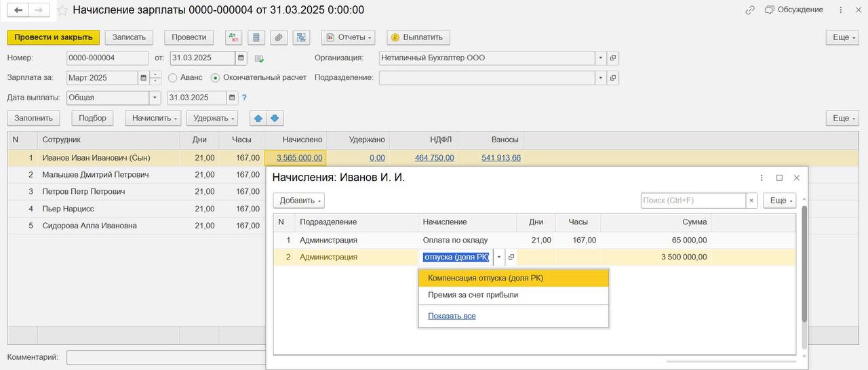This screenshot has width=868, height=370.
Task: Open main window kebab menu
Action: 841,10
